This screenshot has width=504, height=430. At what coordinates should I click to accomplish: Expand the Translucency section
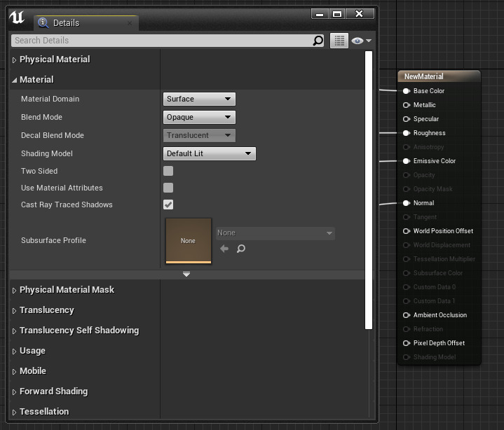point(46,310)
